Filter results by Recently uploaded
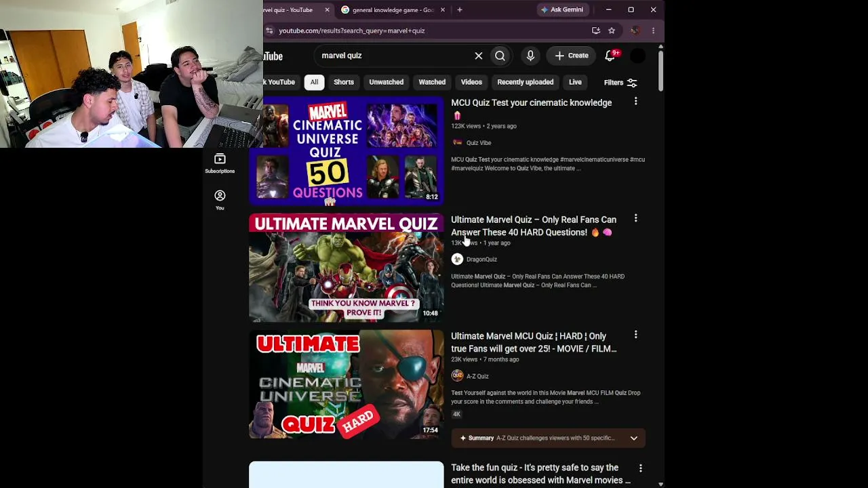 (526, 82)
